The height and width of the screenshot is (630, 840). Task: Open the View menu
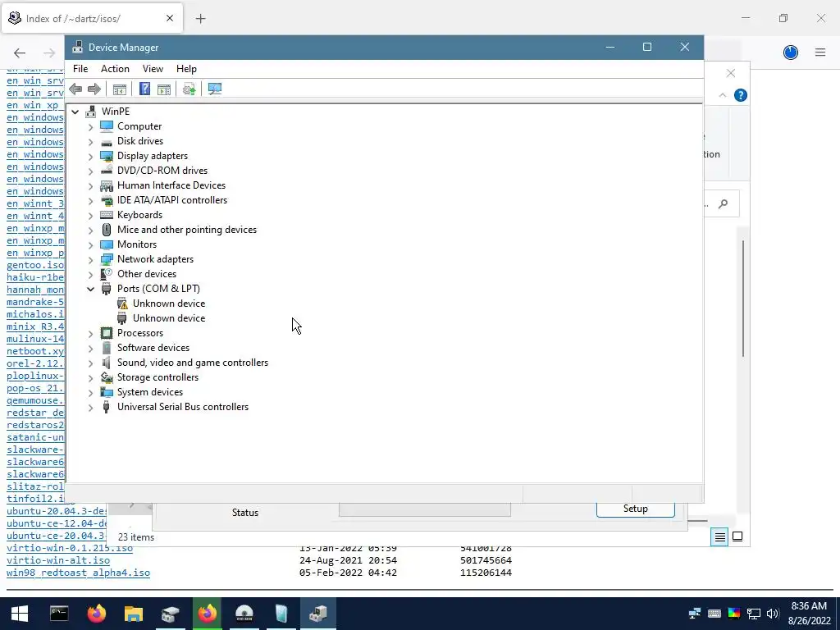153,69
